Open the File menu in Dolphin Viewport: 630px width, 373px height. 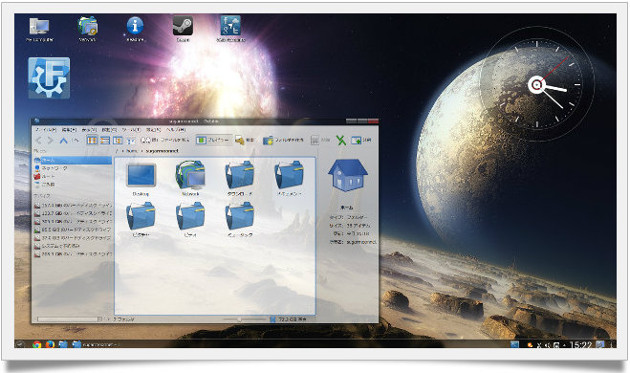click(x=45, y=130)
